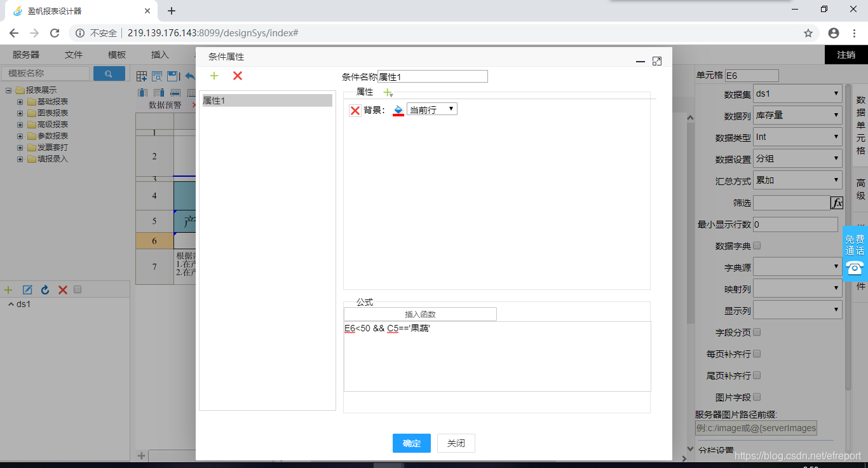Open the 模板 menu
868x468 pixels.
coord(117,55)
